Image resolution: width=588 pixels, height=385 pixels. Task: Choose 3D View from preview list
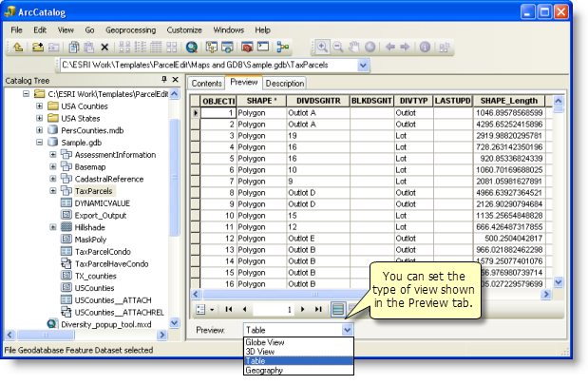pyautogui.click(x=298, y=352)
